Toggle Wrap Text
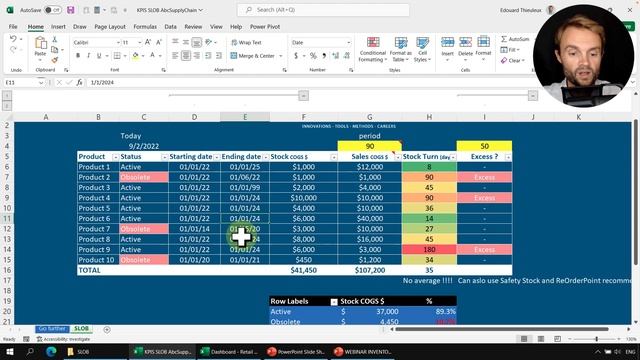Viewport: 640px width, 360px height. 246,42
